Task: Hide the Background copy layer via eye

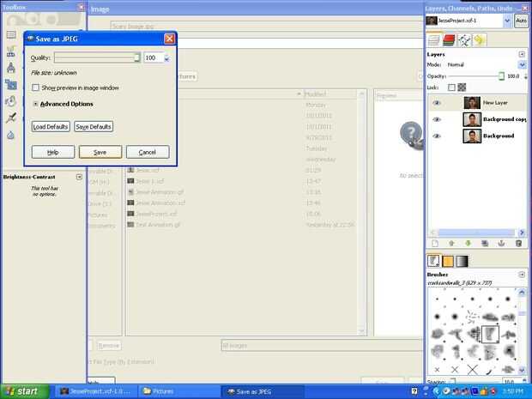Action: point(437,119)
